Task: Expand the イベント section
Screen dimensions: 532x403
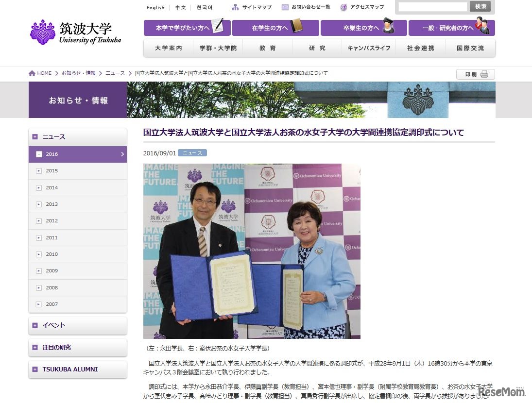Action: 78,325
